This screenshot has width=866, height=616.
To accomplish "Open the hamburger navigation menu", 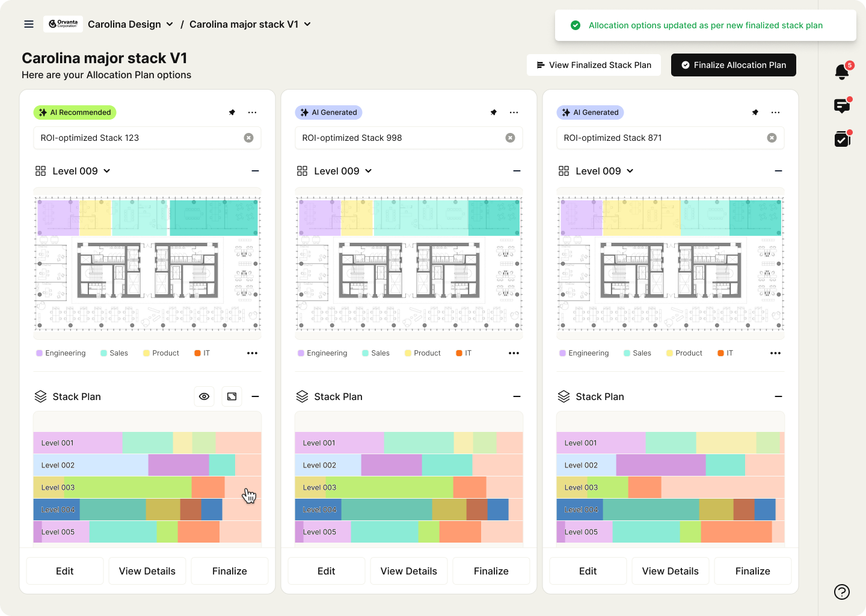I will click(x=29, y=24).
